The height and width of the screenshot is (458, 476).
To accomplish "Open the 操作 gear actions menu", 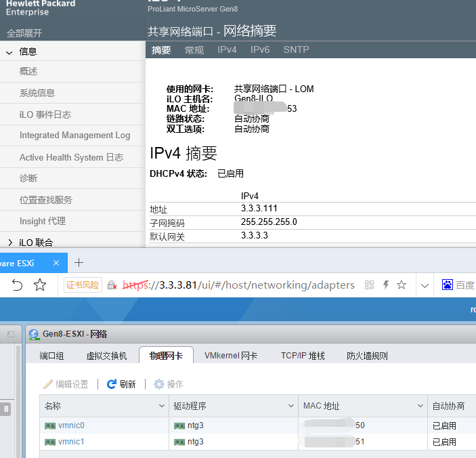I will pyautogui.click(x=169, y=384).
